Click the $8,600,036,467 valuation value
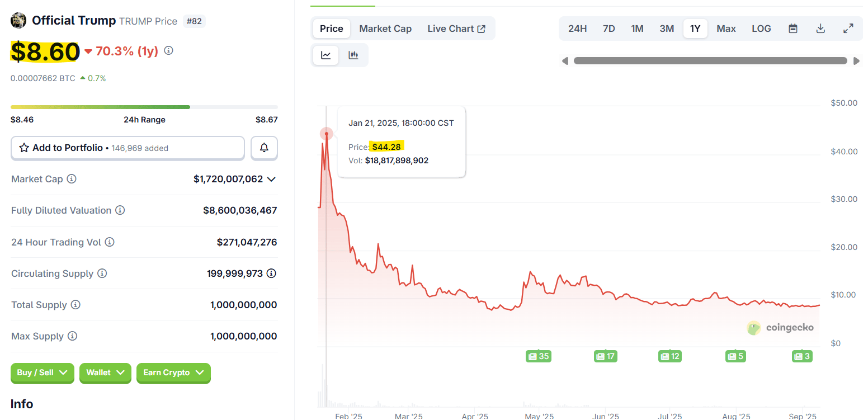This screenshot has height=420, width=868. point(240,210)
